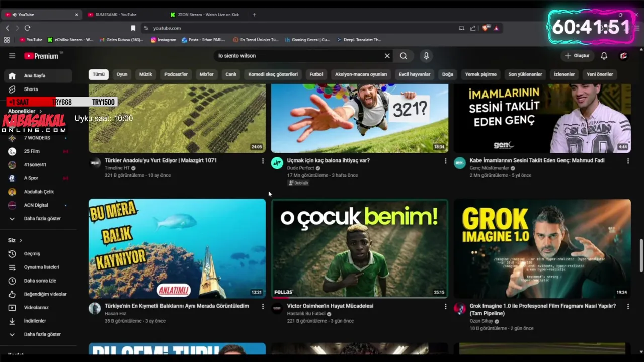The width and height of the screenshot is (644, 362).
Task: Open more options for balon video
Action: click(445, 161)
